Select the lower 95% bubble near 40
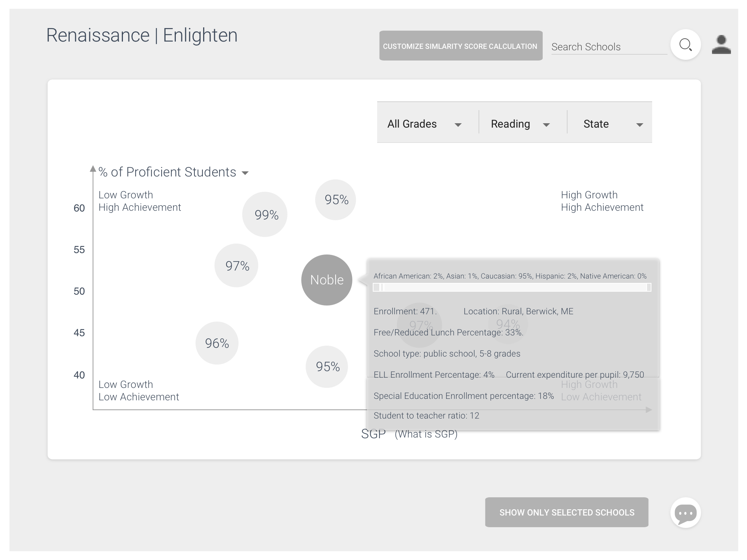This screenshot has width=747, height=560. point(327,367)
